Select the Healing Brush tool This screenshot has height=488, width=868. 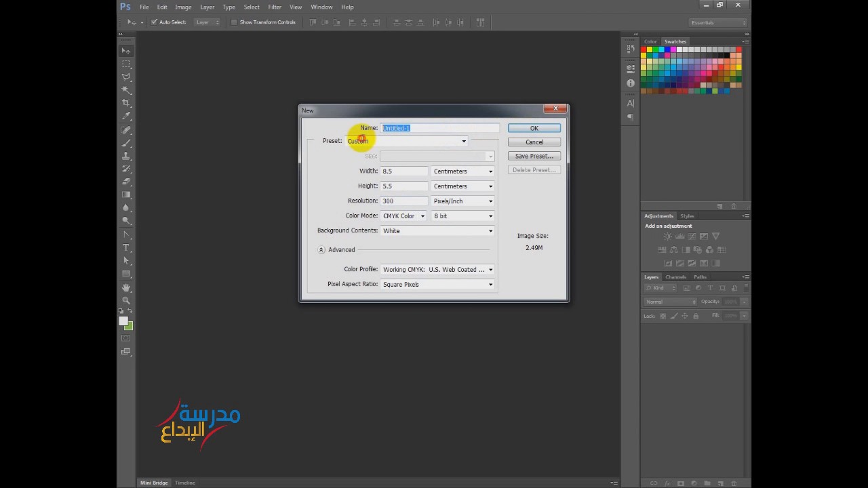[x=126, y=129]
